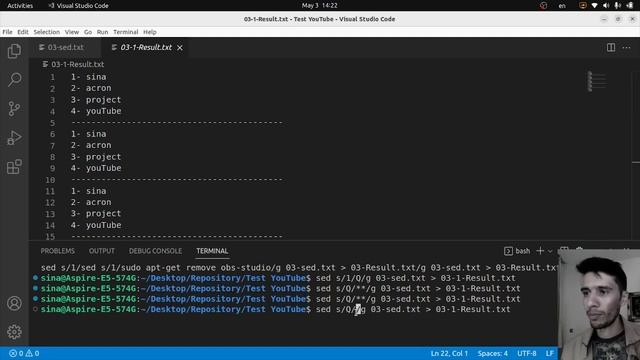The image size is (640, 360).
Task: Show errors and warnings in status bar
Action: pos(24,353)
